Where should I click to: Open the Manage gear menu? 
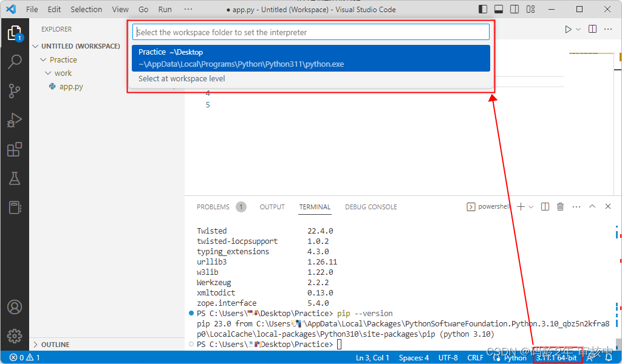pos(15,336)
